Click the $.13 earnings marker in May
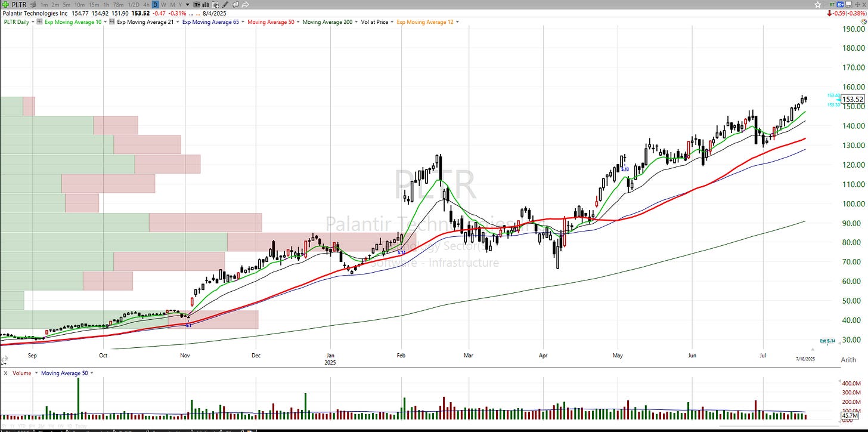The width and height of the screenshot is (868, 432). coord(625,169)
